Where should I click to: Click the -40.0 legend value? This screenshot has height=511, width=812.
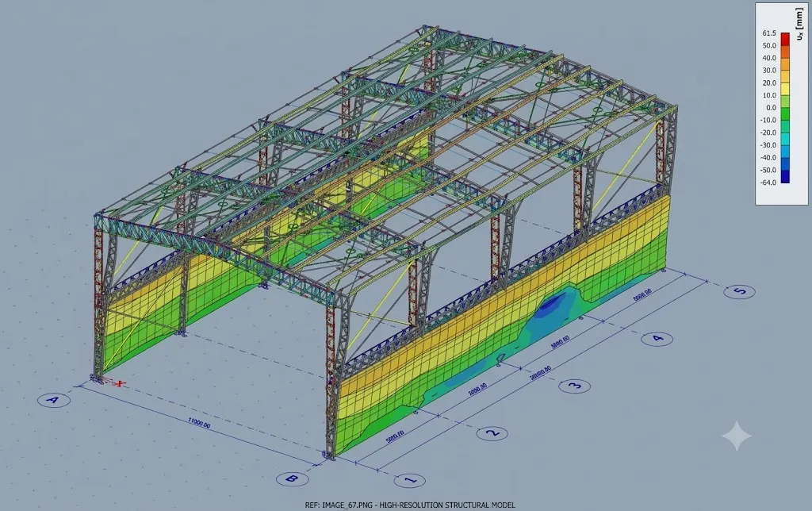(x=768, y=158)
